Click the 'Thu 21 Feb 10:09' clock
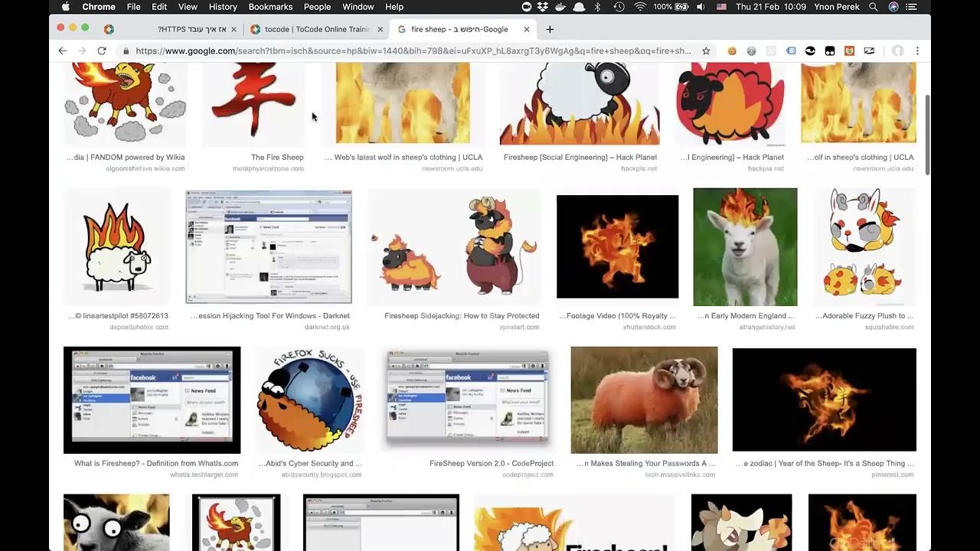 [x=771, y=7]
